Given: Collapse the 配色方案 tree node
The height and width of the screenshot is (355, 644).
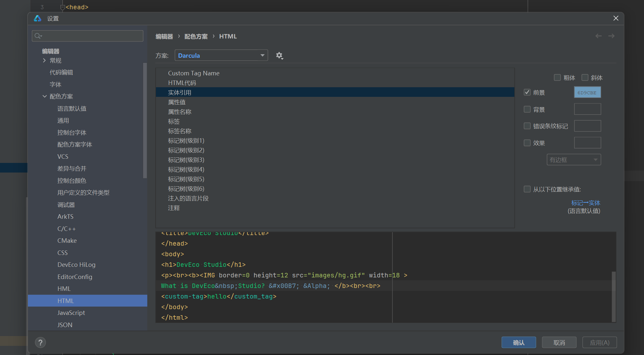Looking at the screenshot, I should 44,96.
